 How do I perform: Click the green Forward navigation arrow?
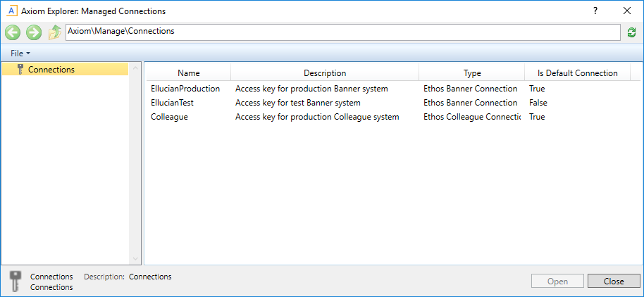[x=34, y=32]
